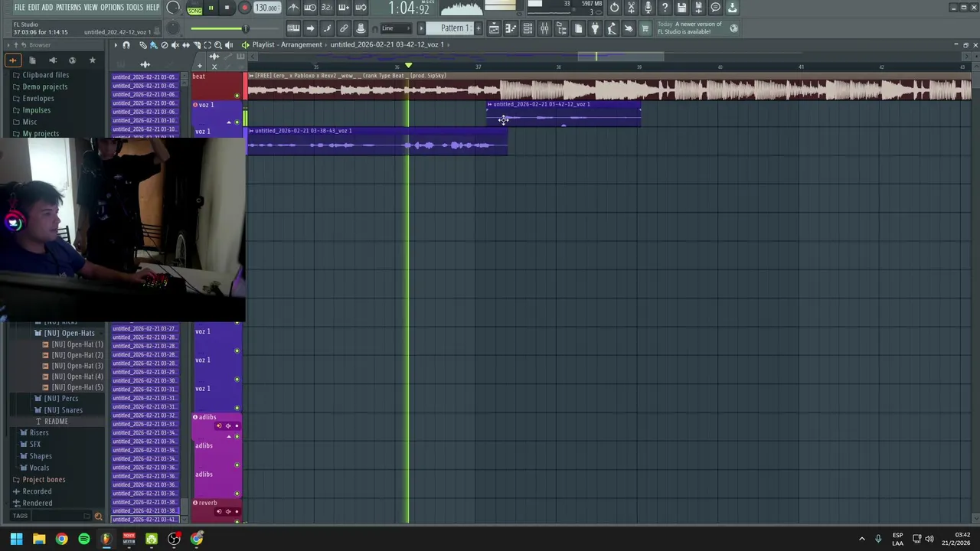Expand the Envelopes folder
The width and height of the screenshot is (980, 551).
38,98
